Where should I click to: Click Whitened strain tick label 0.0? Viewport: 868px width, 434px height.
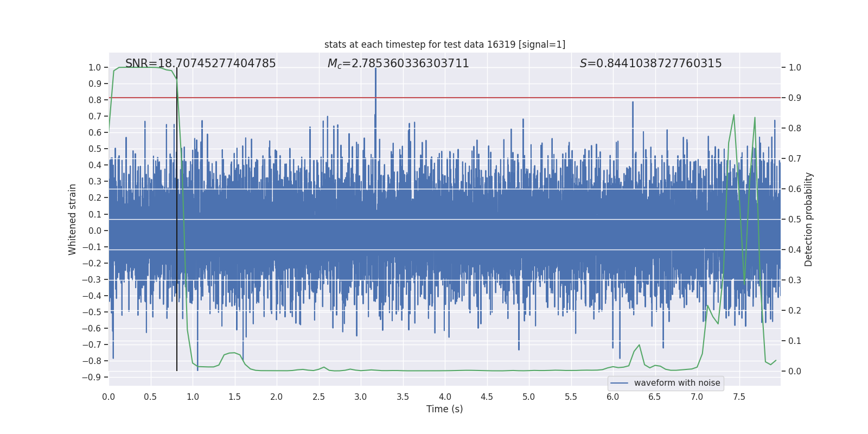coord(95,231)
